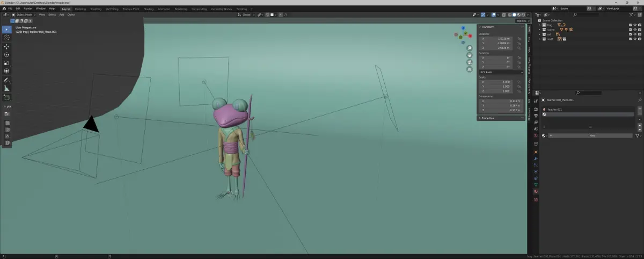Open the Physics properties tab
The width and height of the screenshot is (644, 259).
tap(536, 171)
